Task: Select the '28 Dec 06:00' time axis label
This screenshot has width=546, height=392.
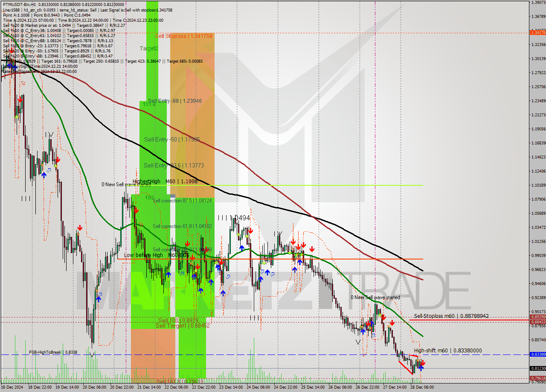Action: [x=422, y=388]
